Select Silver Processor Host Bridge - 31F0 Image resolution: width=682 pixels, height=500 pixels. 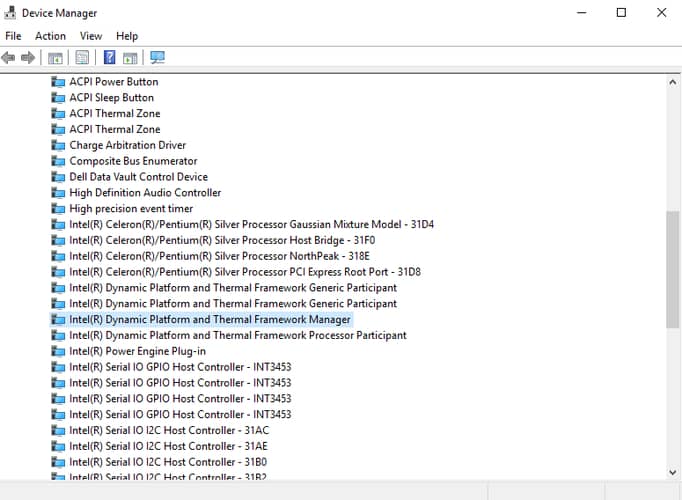pyautogui.click(x=222, y=240)
